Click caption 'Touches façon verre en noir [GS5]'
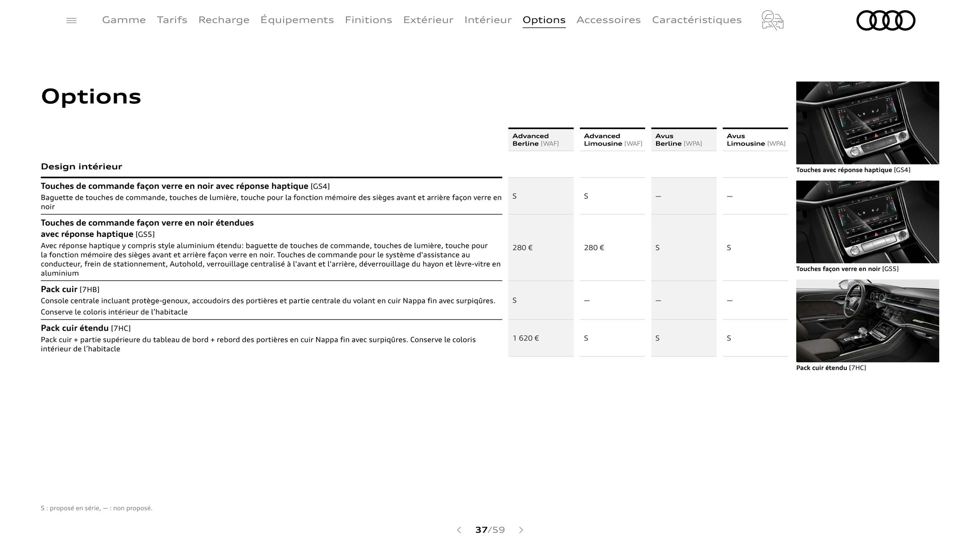Image resolution: width=980 pixels, height=551 pixels. click(847, 269)
